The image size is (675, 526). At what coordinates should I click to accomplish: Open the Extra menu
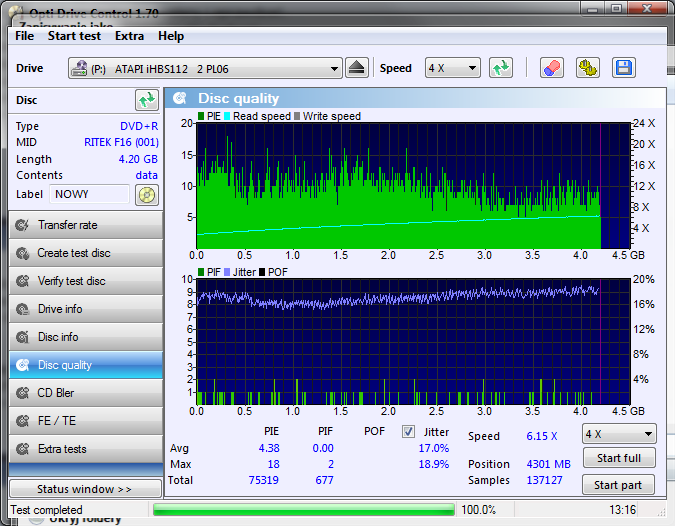click(x=129, y=36)
